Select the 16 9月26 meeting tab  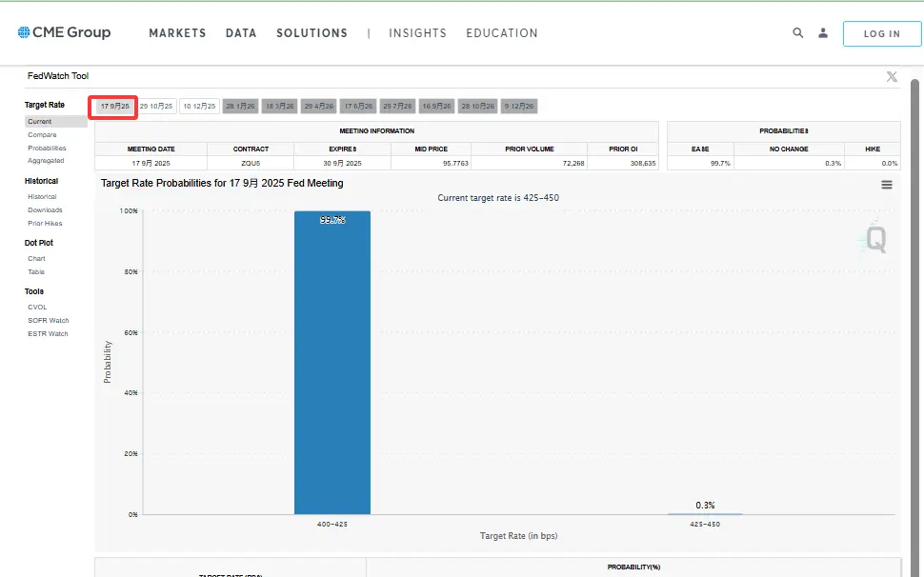(436, 107)
